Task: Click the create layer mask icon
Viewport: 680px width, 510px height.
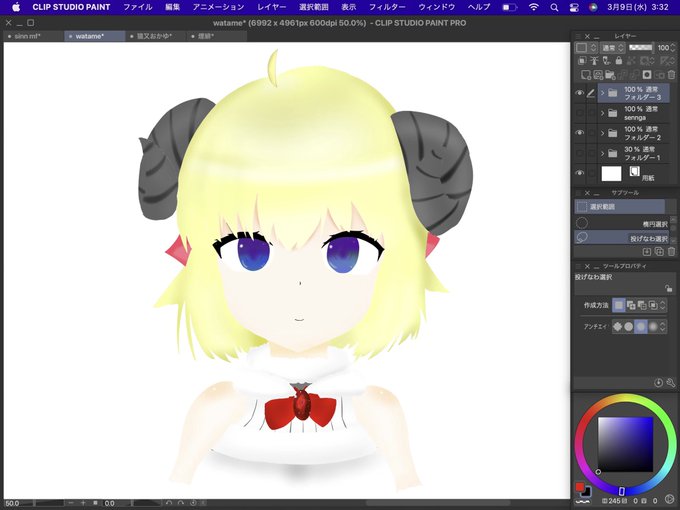Action: 647,75
